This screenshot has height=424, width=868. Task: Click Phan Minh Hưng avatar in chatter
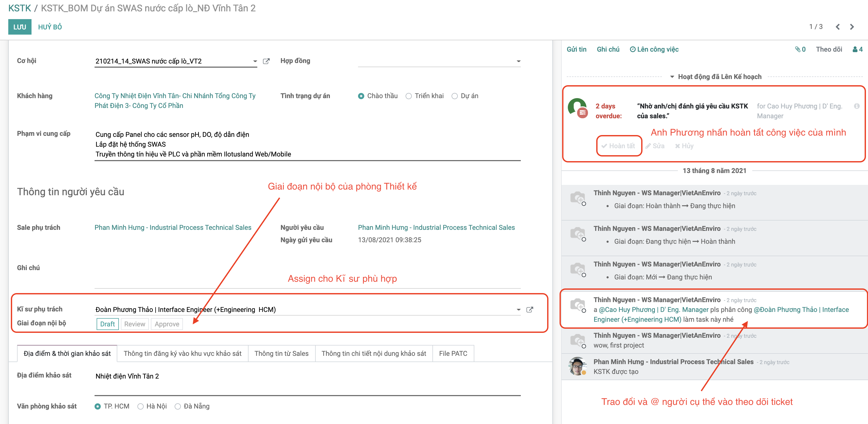[578, 366]
